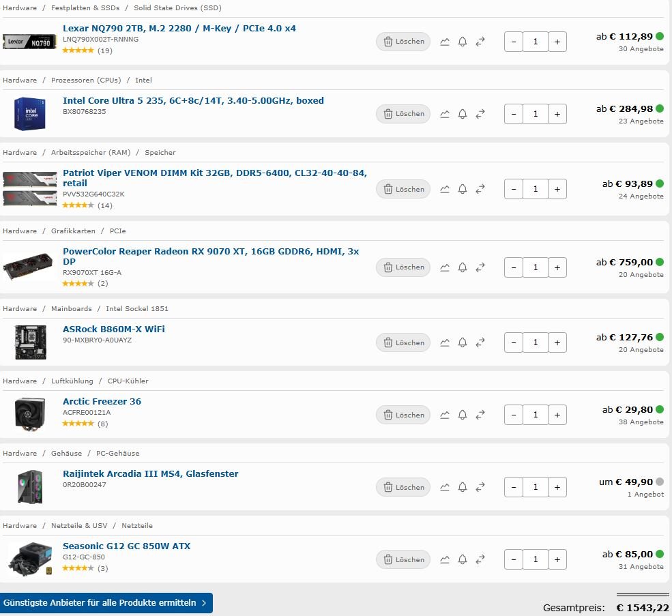Viewport: 672px width, 616px height.
Task: Increase quantity of Lexar NQ790 2TB
Action: pos(557,42)
